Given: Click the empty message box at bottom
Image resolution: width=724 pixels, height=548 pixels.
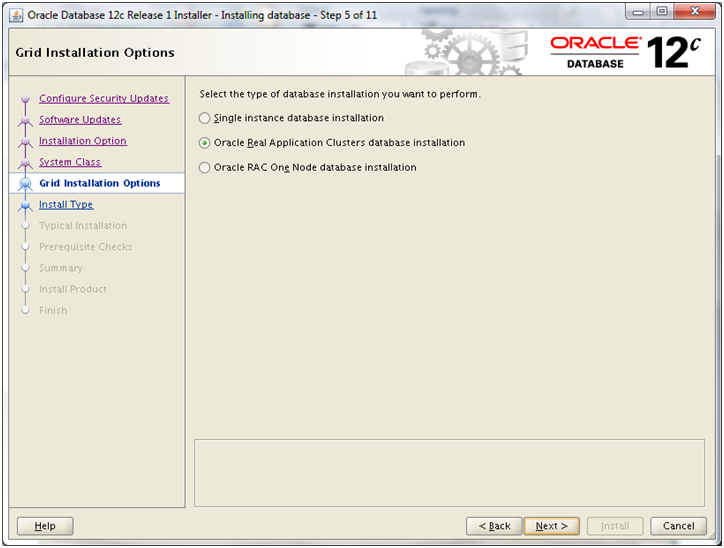Looking at the screenshot, I should pos(449,473).
